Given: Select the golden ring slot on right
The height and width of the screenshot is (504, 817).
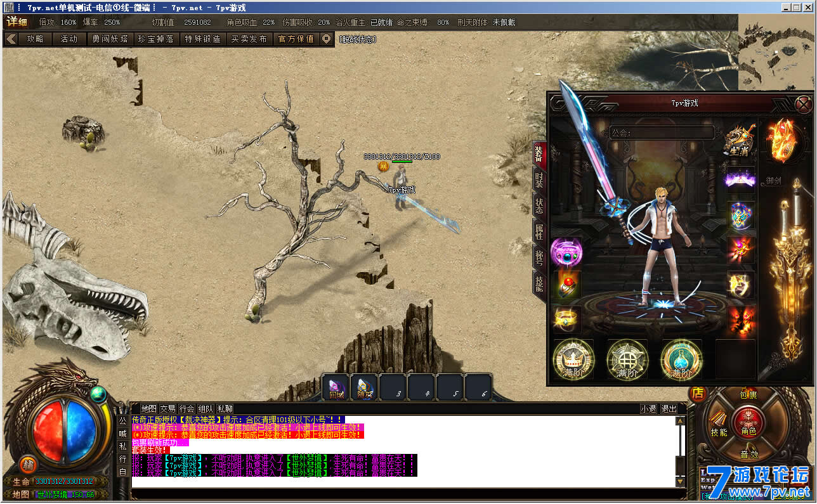Looking at the screenshot, I should point(740,285).
